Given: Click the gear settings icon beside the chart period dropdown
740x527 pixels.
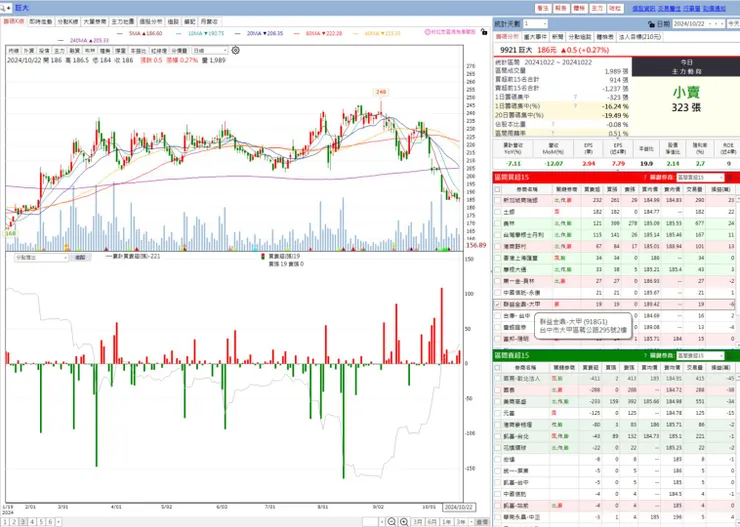Looking at the screenshot, I should [235, 50].
